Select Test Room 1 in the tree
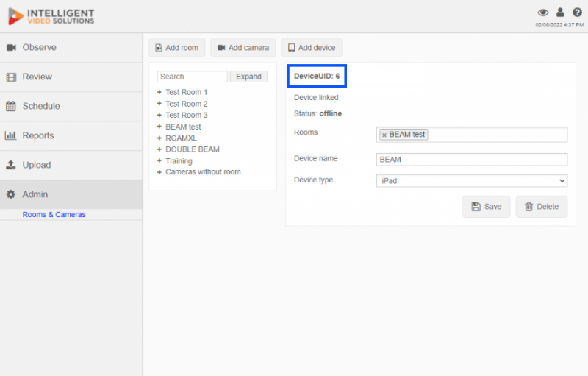This screenshot has height=376, width=588. 187,92
